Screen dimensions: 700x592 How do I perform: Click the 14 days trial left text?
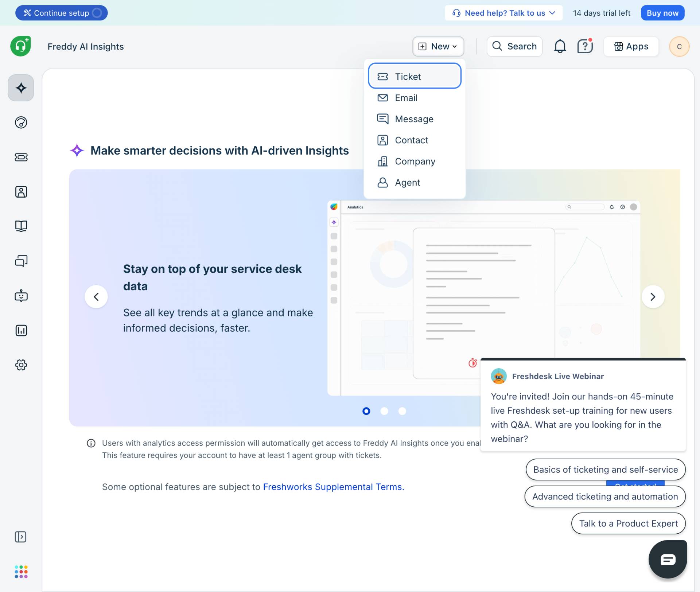click(602, 13)
